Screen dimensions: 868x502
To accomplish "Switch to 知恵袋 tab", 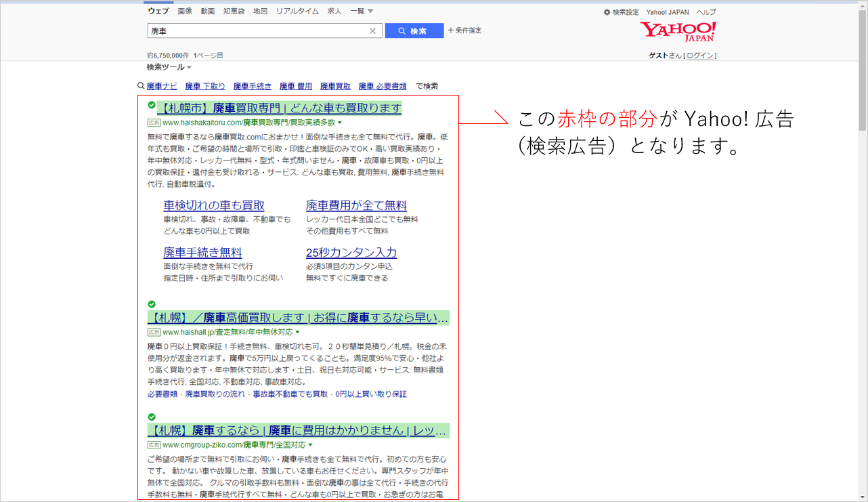I will coord(234,12).
